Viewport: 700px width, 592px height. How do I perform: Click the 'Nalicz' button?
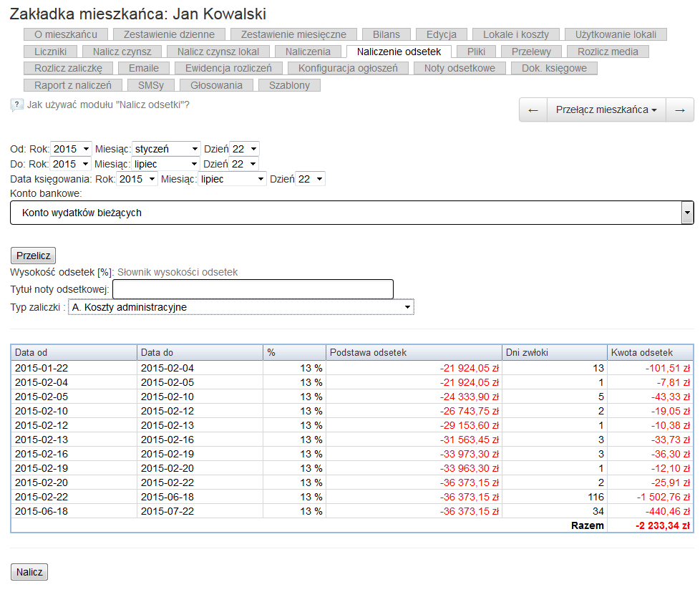(29, 572)
